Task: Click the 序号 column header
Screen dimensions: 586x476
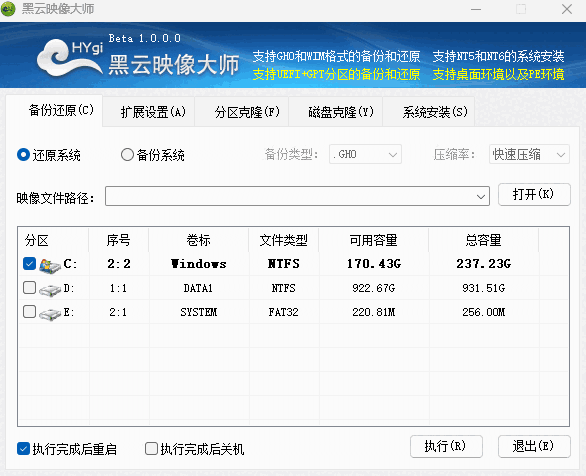Action: click(x=118, y=240)
